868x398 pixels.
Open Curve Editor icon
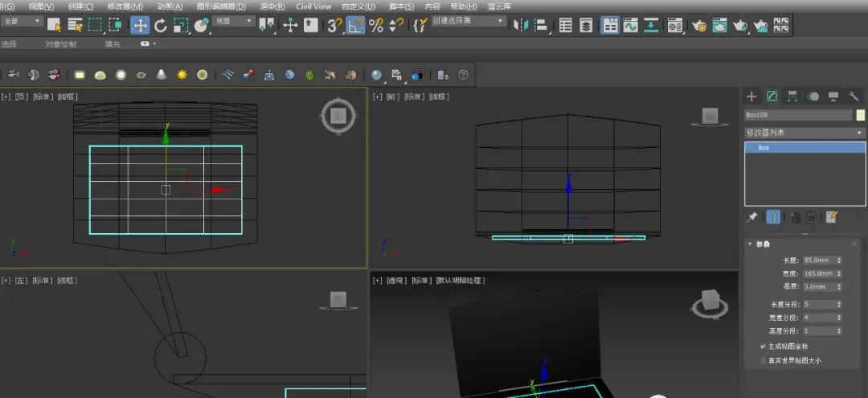(631, 25)
